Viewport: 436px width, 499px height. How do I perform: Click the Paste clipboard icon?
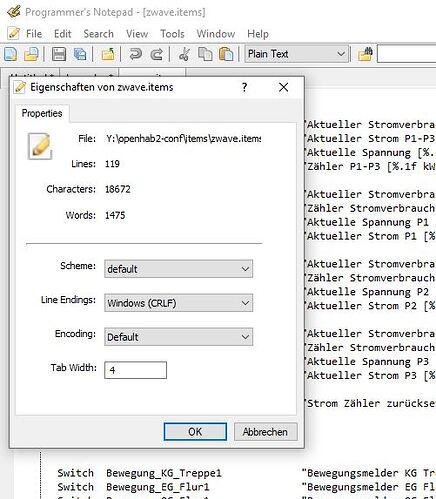(x=226, y=54)
